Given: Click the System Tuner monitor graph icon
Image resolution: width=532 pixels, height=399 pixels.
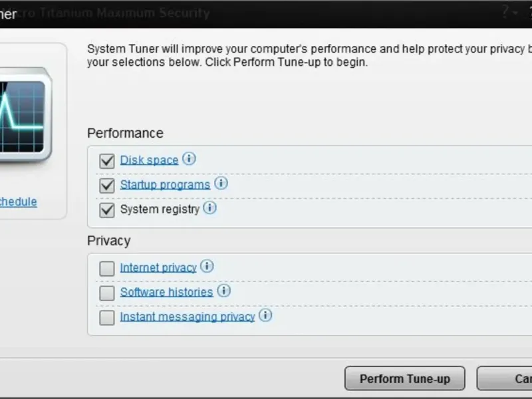Looking at the screenshot, I should click(x=23, y=114).
